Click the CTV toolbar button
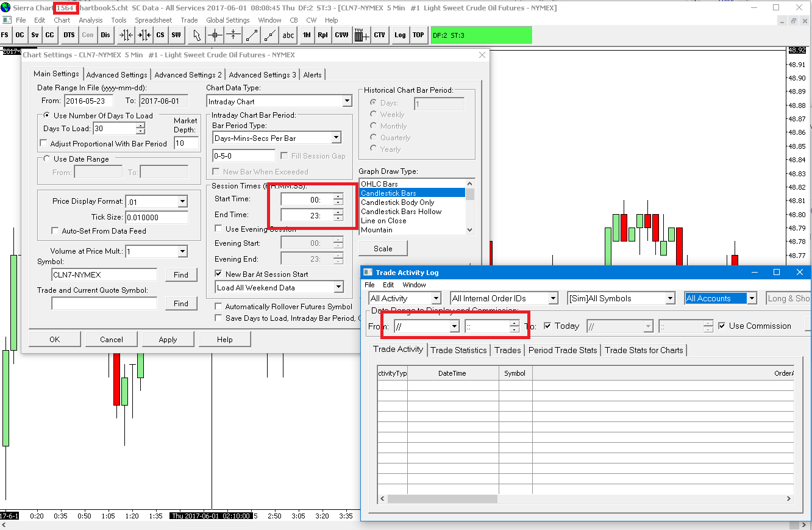 point(379,35)
